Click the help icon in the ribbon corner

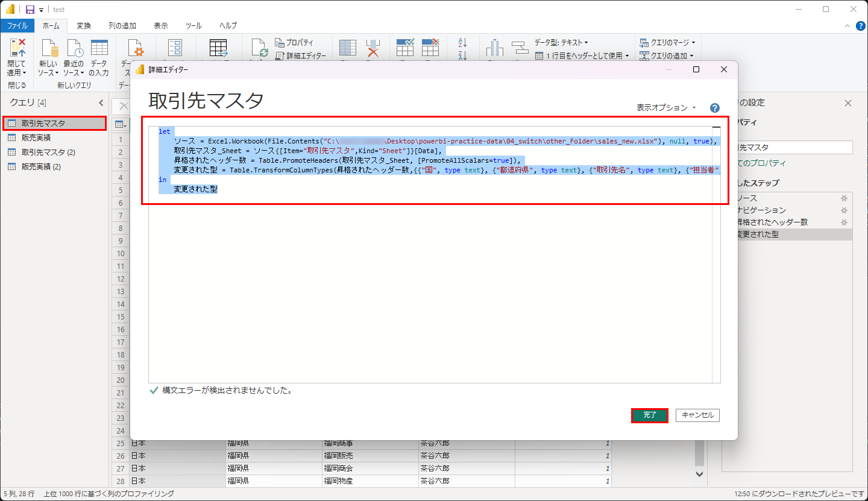click(860, 26)
